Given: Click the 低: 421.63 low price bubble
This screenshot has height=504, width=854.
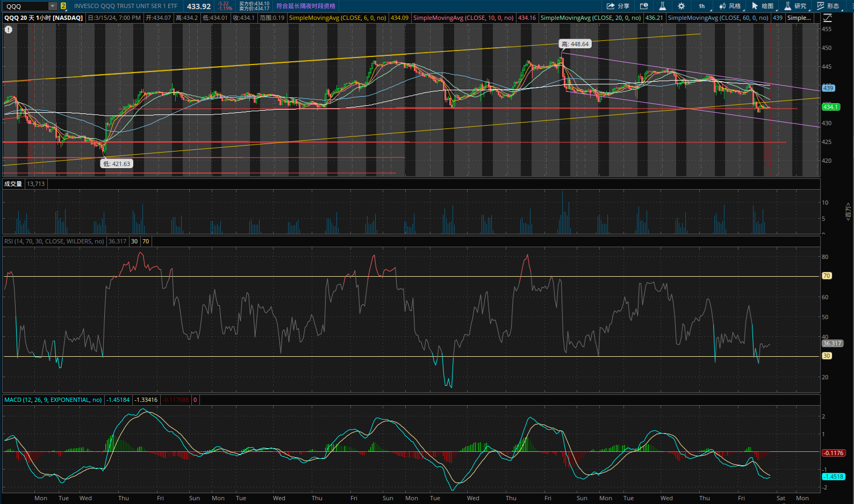Looking at the screenshot, I should (x=117, y=164).
